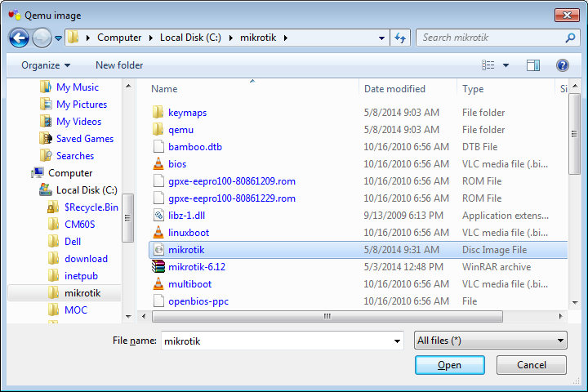Viewport: 588px width, 392px height.
Task: Sort by the Date modified column header
Action: [394, 89]
